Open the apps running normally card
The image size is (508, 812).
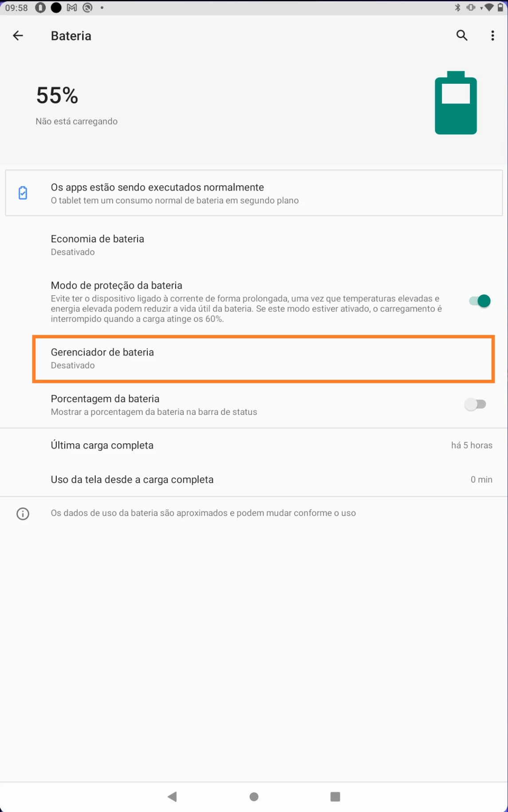tap(254, 193)
